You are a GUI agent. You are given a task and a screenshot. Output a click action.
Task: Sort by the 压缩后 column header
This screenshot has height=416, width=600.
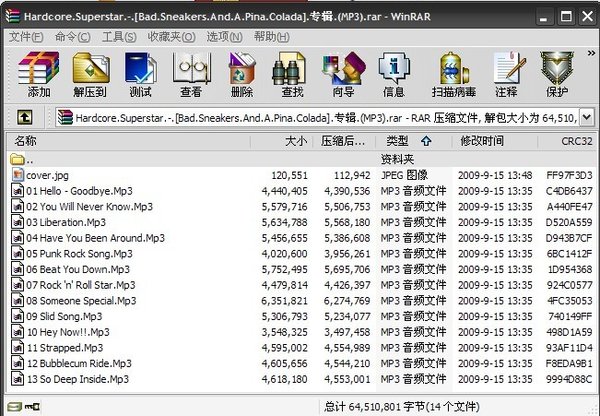344,141
